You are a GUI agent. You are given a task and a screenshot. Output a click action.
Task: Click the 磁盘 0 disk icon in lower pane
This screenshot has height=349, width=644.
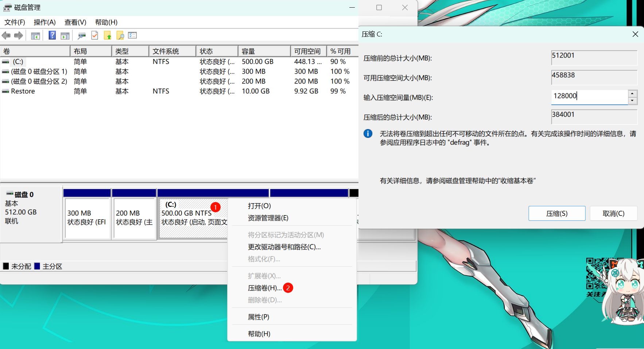[9, 194]
